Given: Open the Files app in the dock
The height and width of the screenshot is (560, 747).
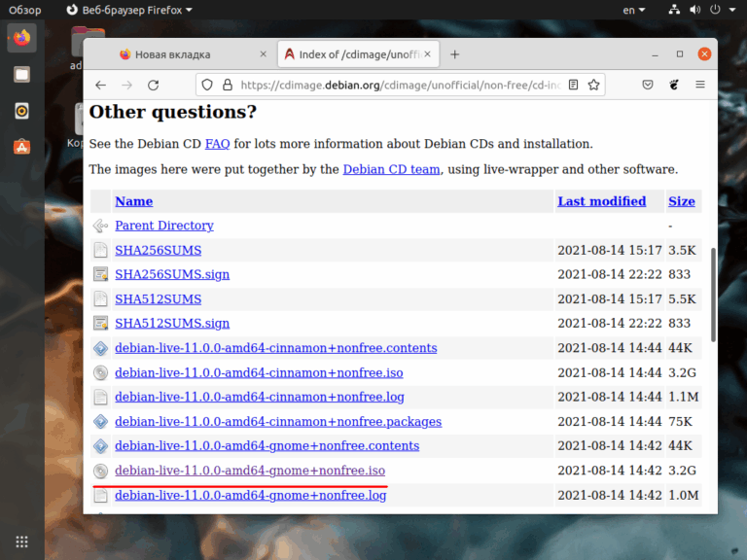Looking at the screenshot, I should (21, 74).
